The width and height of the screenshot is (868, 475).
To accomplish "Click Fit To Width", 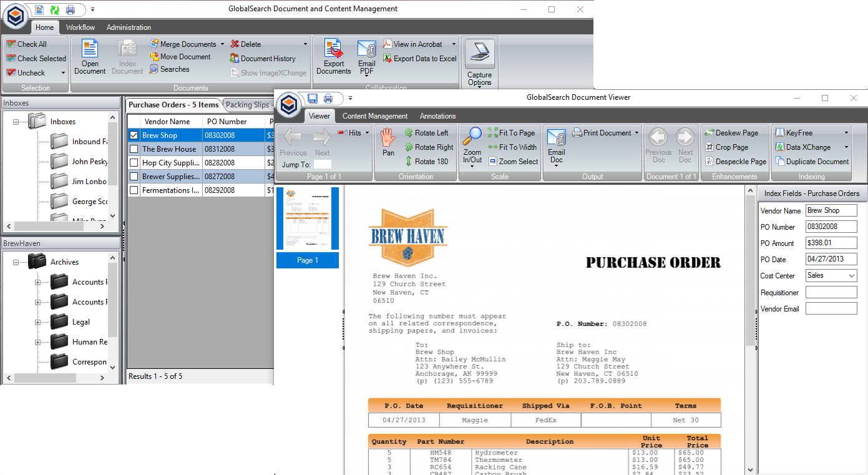I will (512, 147).
